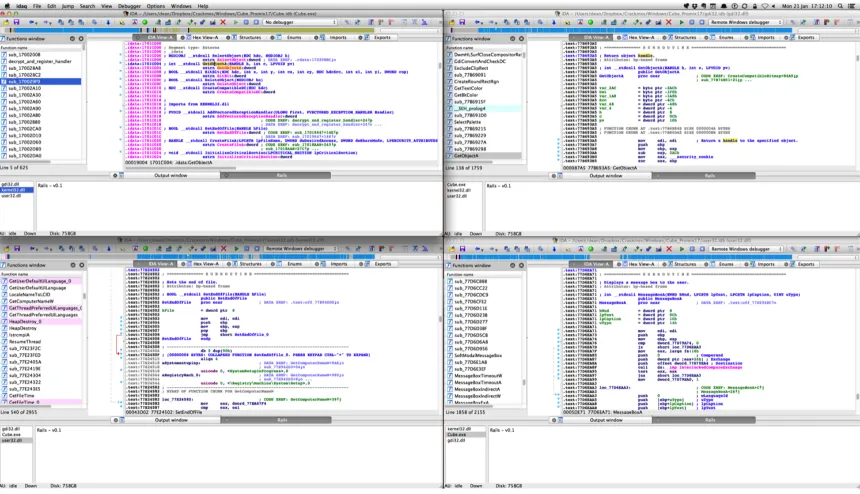Select kernel32.dll in Cube.exe Rails list
This screenshot has width=860, height=494.
coord(16,190)
